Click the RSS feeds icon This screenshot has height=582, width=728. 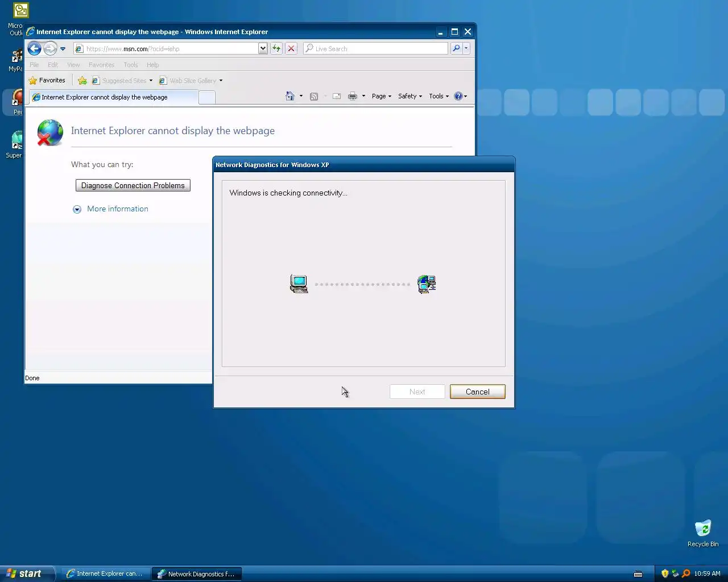coord(314,97)
